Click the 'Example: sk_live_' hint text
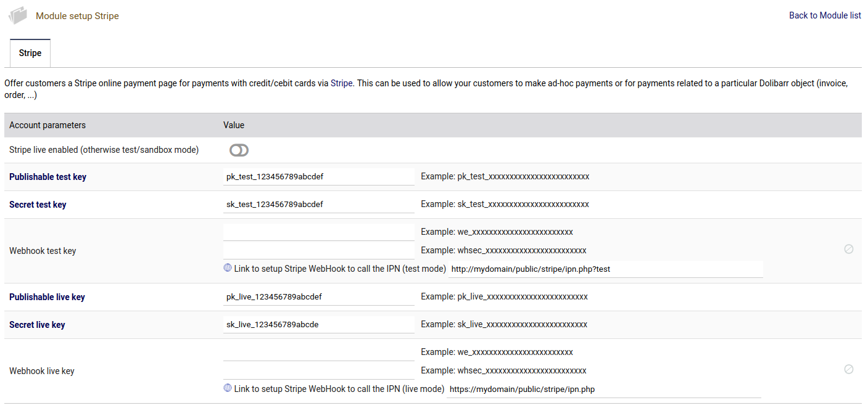The image size is (868, 408). 504,325
